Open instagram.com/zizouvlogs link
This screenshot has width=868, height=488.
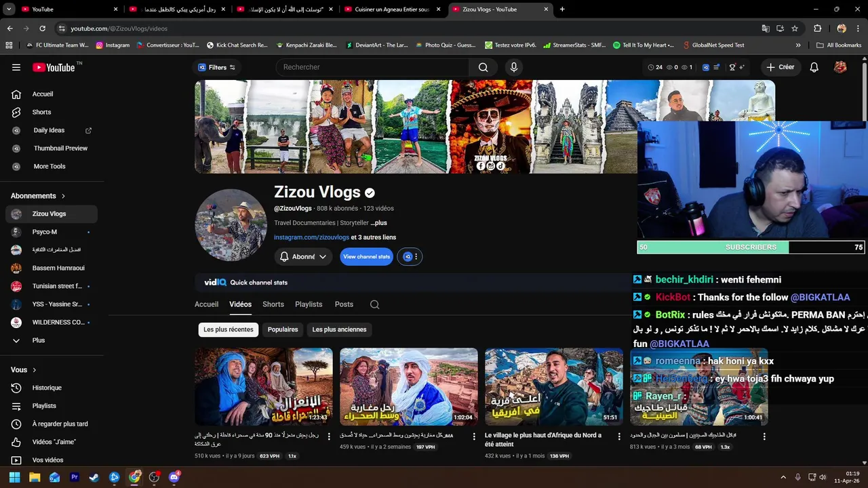click(311, 237)
